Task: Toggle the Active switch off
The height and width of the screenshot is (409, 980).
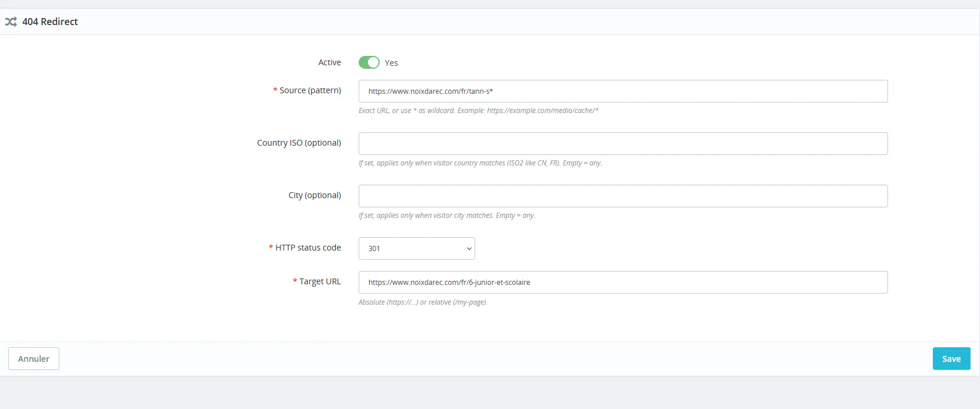Action: pos(369,62)
